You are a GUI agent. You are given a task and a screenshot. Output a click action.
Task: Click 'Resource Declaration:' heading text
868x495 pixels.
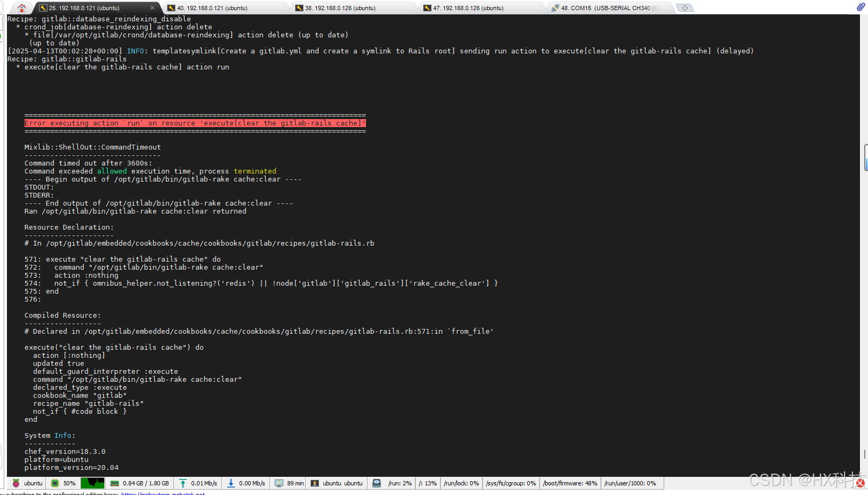pos(69,227)
